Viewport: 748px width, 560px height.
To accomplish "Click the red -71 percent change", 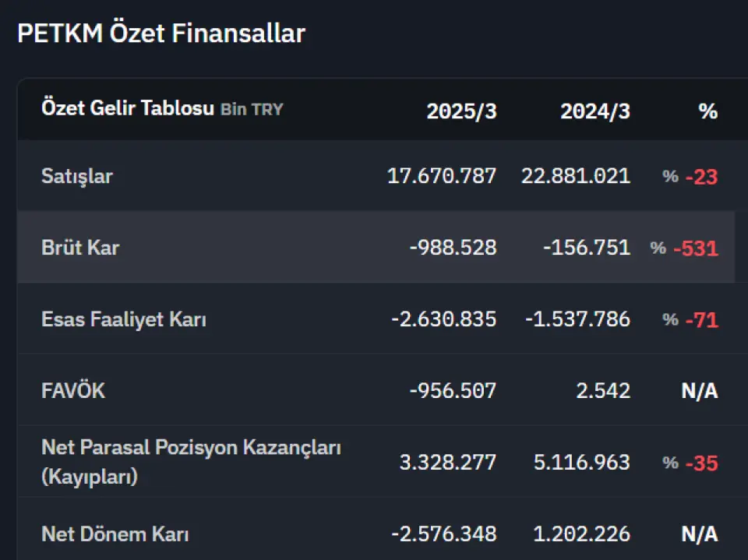I will [702, 319].
